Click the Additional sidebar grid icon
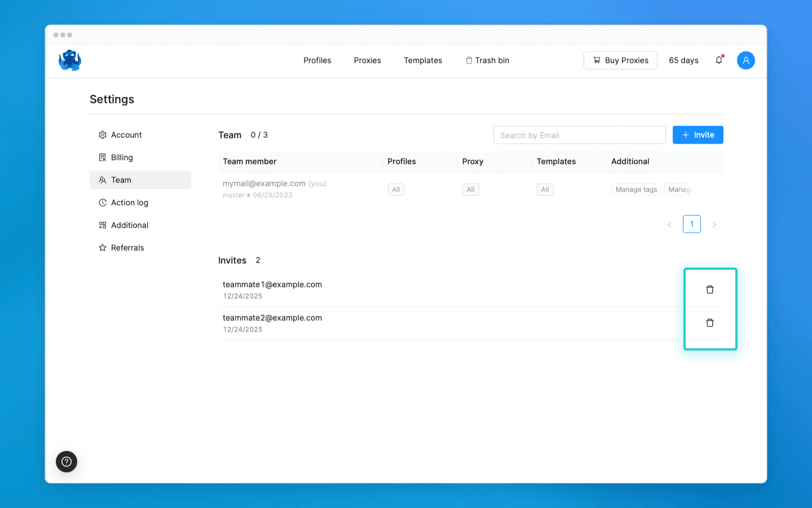This screenshot has height=508, width=812. (x=103, y=225)
